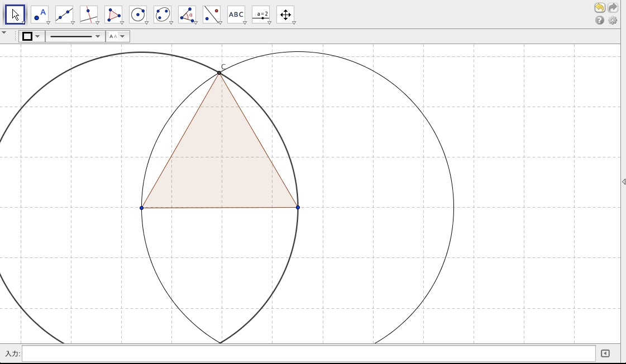Activate the Polygon tool

pos(113,15)
